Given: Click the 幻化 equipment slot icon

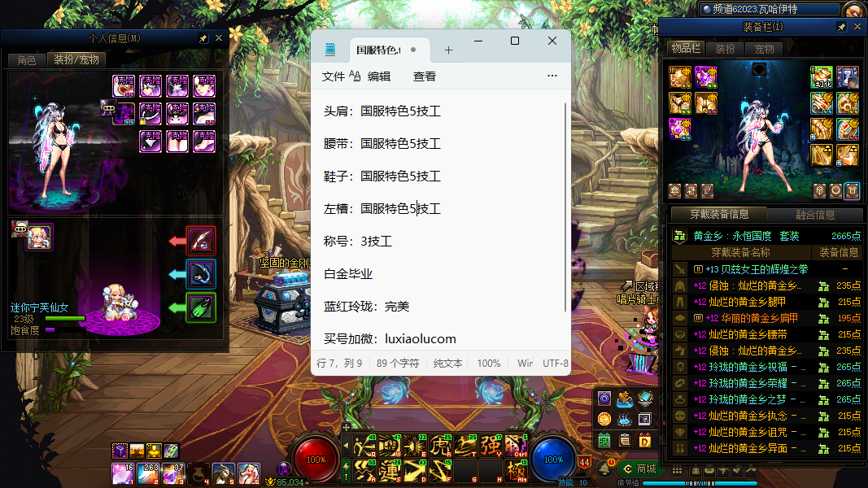Looking at the screenshot, I should (x=822, y=78).
